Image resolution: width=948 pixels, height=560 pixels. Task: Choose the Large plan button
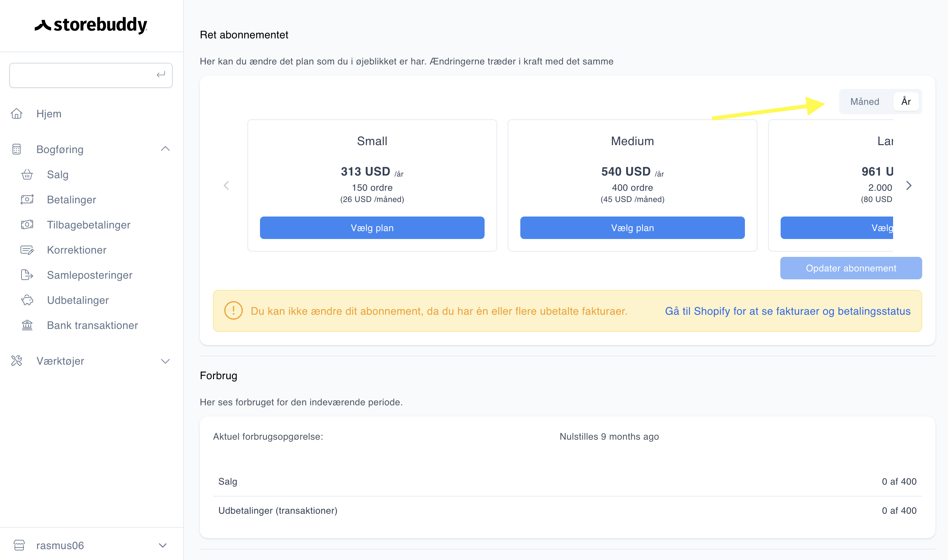click(837, 227)
